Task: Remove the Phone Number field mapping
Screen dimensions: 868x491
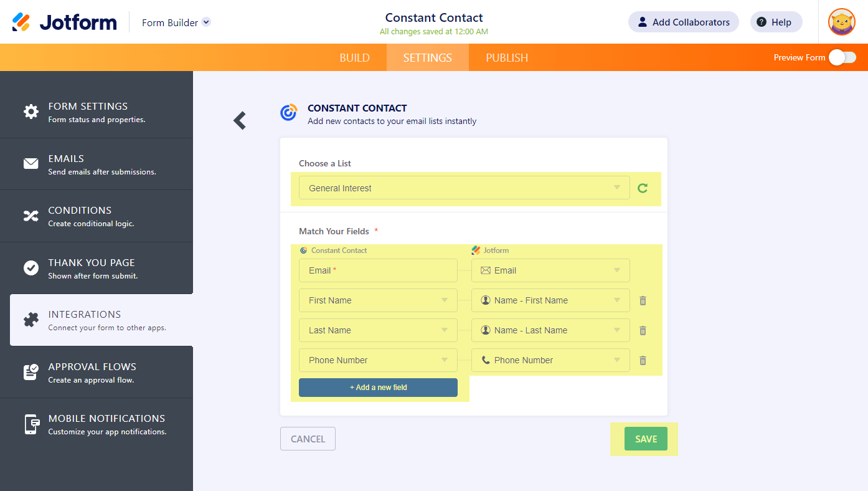Action: click(x=643, y=360)
